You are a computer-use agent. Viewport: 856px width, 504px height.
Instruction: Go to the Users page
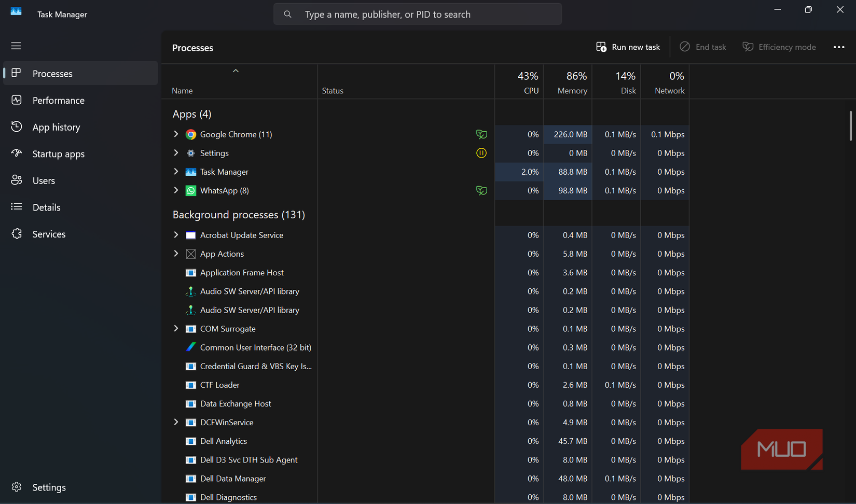pyautogui.click(x=80, y=180)
